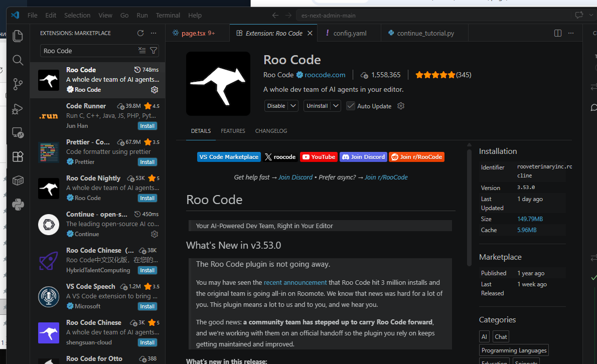Viewport: 597px width, 364px height.
Task: Split the editor to the right
Action: [x=558, y=33]
